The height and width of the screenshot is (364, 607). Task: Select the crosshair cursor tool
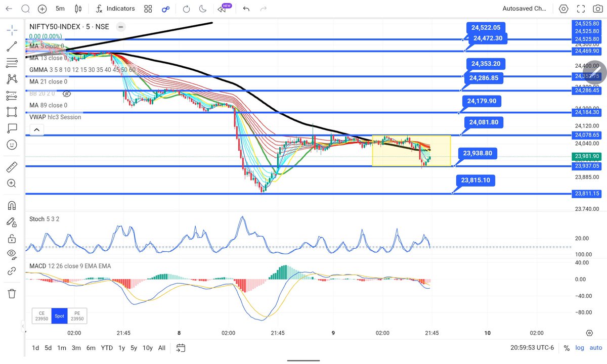(x=12, y=30)
